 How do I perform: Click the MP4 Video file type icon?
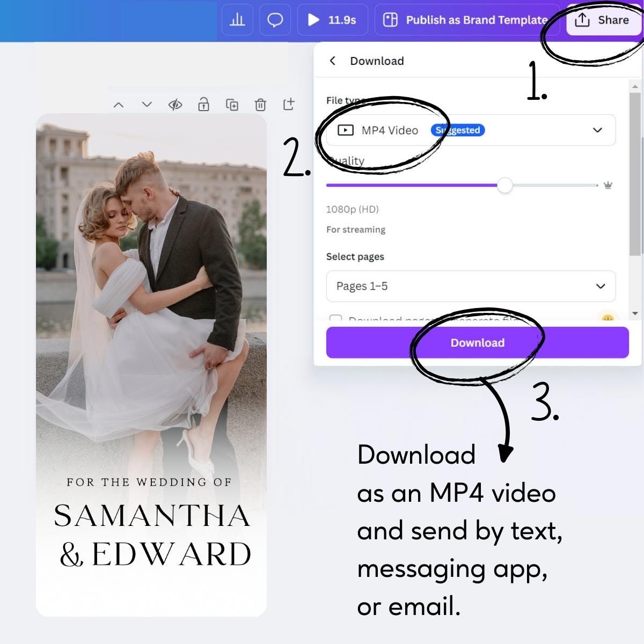pyautogui.click(x=347, y=130)
